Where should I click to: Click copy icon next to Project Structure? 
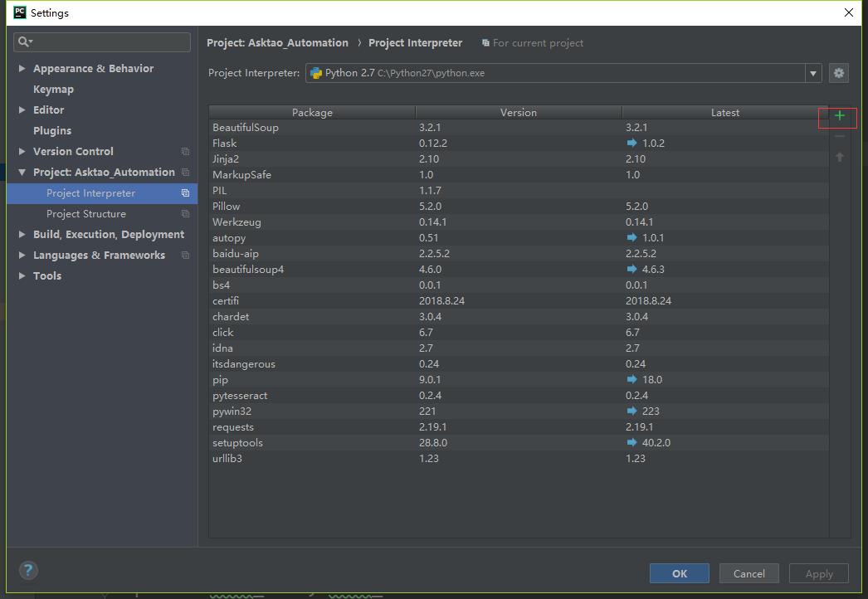pyautogui.click(x=185, y=214)
